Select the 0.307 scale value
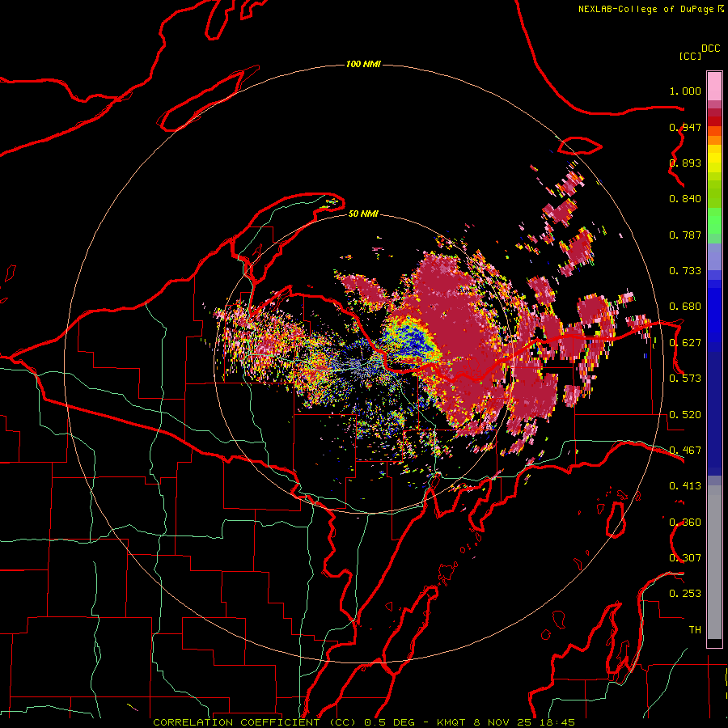728x728 pixels. pyautogui.click(x=685, y=558)
